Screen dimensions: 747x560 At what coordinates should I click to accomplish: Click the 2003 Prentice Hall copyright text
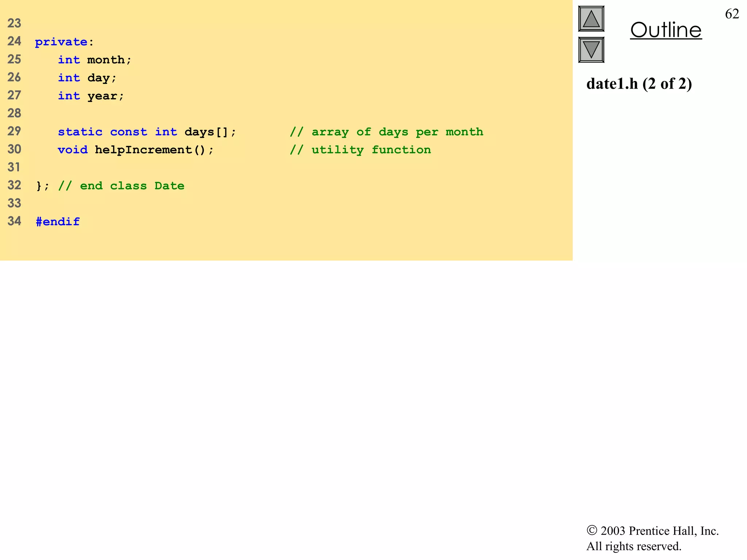653,531
